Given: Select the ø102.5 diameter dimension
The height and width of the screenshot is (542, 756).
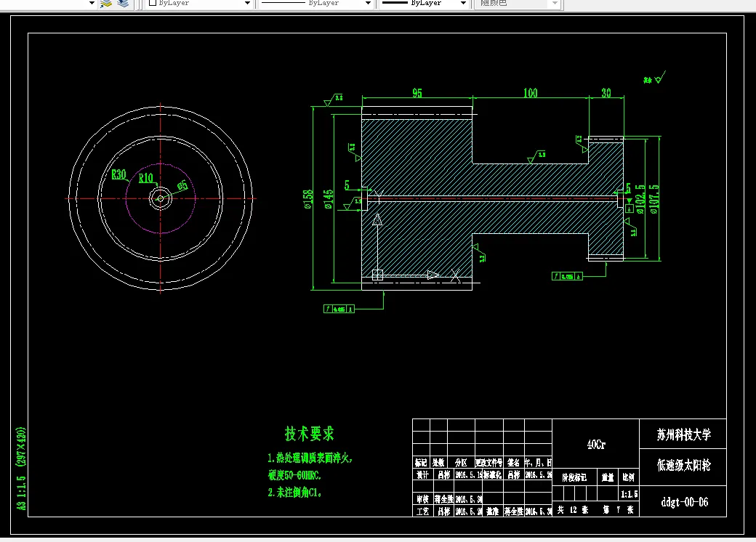Looking at the screenshot, I should [x=640, y=199].
